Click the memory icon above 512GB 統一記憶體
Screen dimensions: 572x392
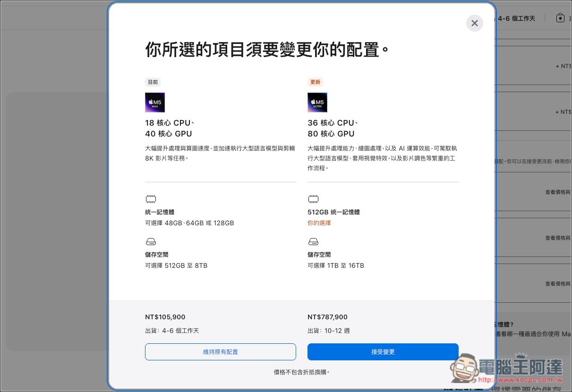(x=313, y=199)
